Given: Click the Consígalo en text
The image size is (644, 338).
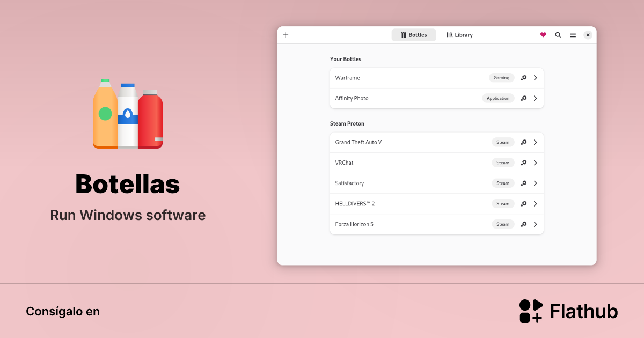Looking at the screenshot, I should pos(63,311).
